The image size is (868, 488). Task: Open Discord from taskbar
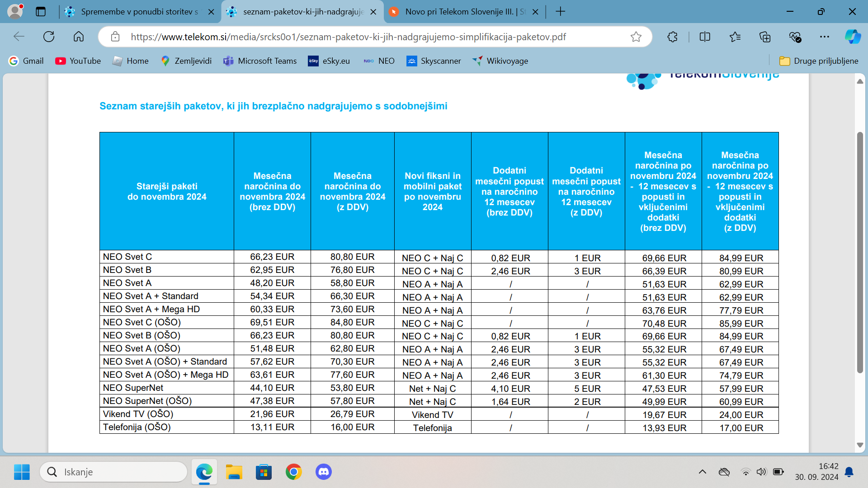[324, 472]
